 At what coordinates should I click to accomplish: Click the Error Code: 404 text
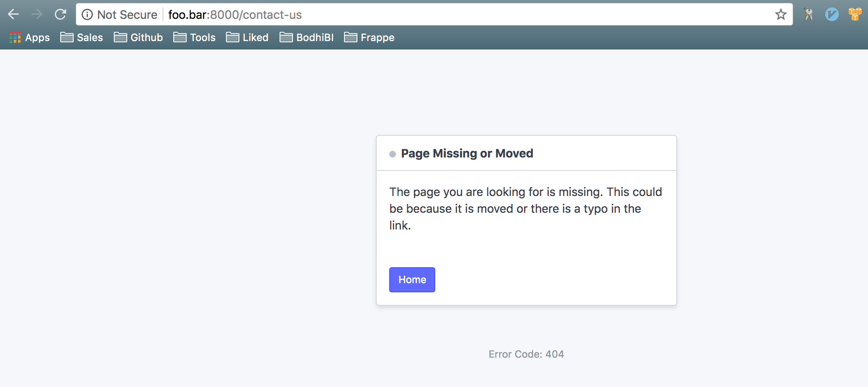[x=526, y=354]
